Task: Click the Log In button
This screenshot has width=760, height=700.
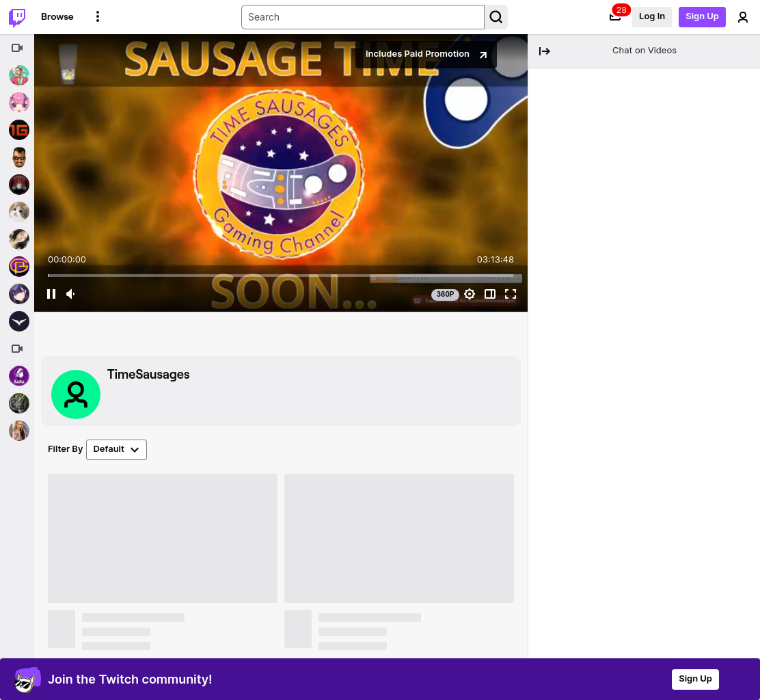Action: pos(651,16)
